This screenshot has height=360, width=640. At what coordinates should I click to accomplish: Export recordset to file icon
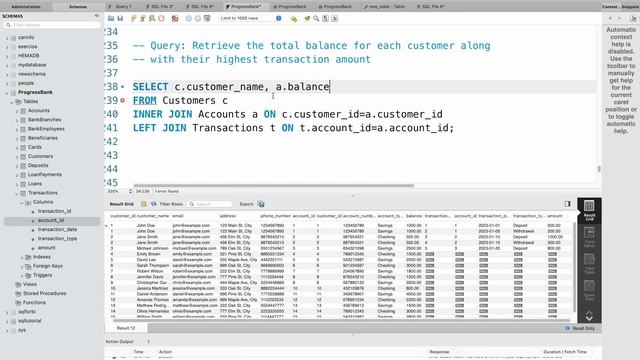pos(261,204)
